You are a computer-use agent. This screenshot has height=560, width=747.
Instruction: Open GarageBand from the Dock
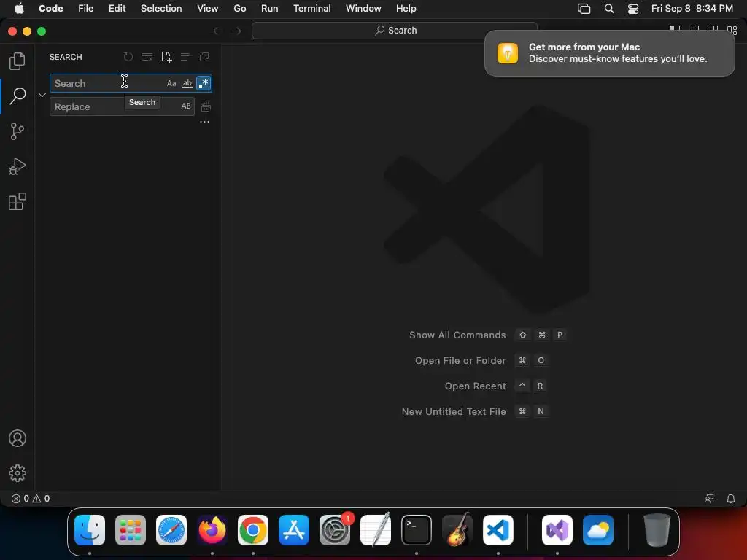point(457,530)
